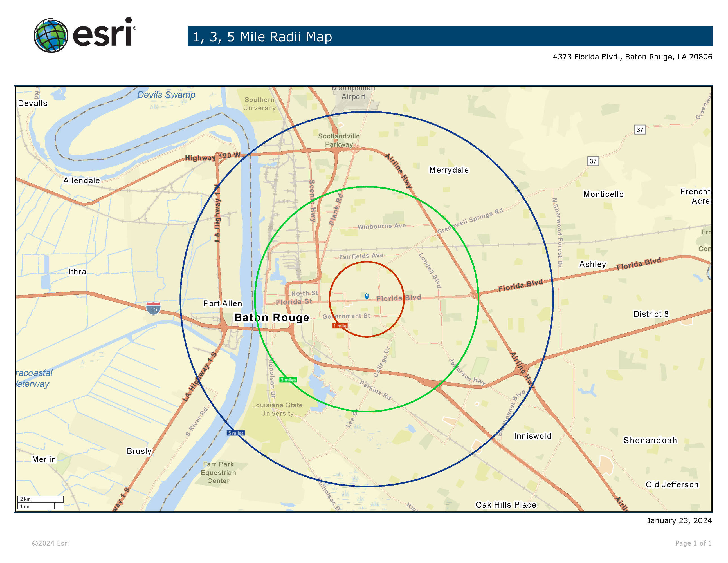Click the Louisiana State University label

tap(277, 409)
